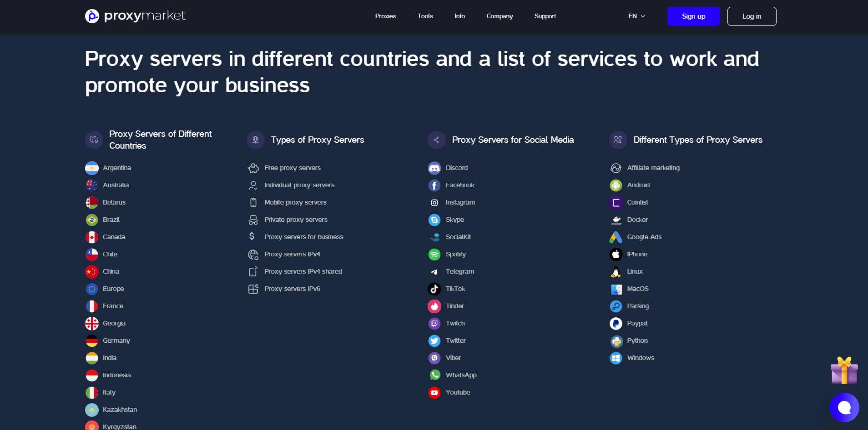Click the Windows logo icon
868x430 pixels.
616,358
